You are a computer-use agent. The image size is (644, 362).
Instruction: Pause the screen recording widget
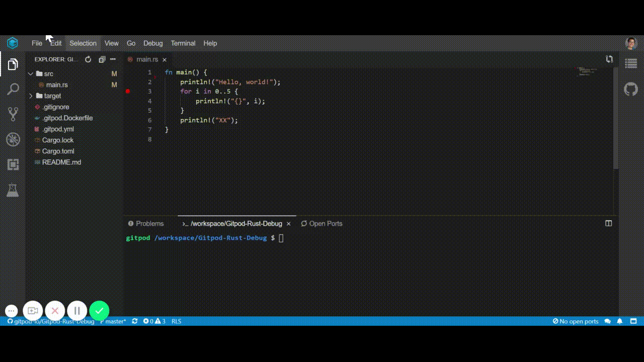click(x=77, y=311)
